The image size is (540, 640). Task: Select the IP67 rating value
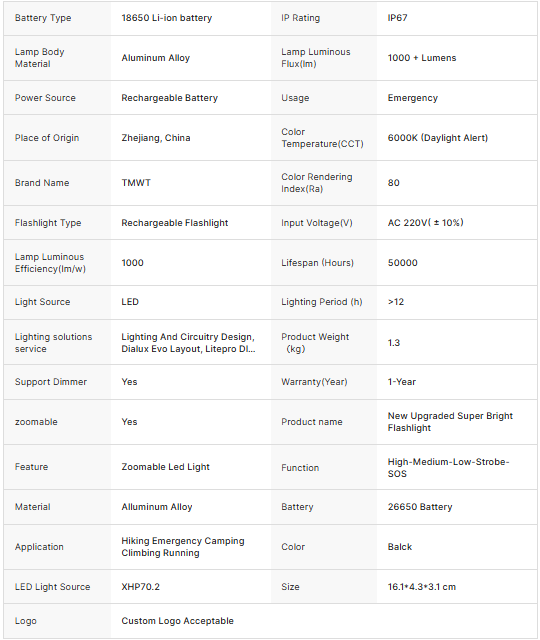397,18
